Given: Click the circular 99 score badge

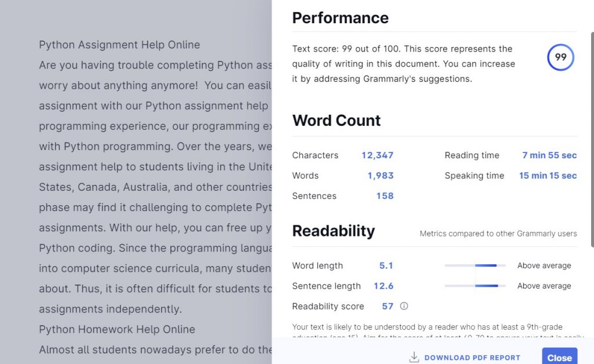Looking at the screenshot, I should tap(560, 57).
